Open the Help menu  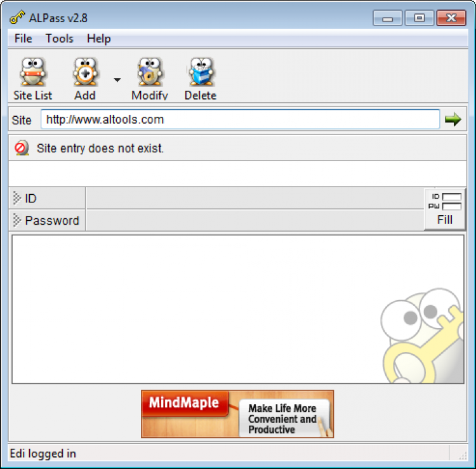(x=99, y=39)
